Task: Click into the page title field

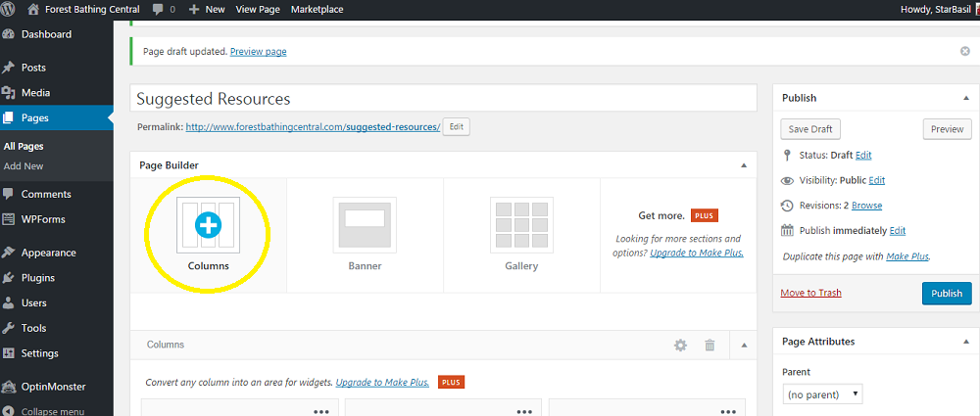Action: [x=443, y=99]
